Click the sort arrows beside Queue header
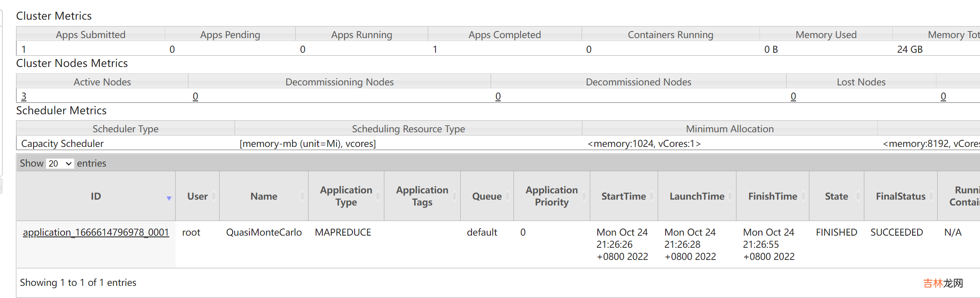Viewport: 980px width, 298px height. point(507,196)
